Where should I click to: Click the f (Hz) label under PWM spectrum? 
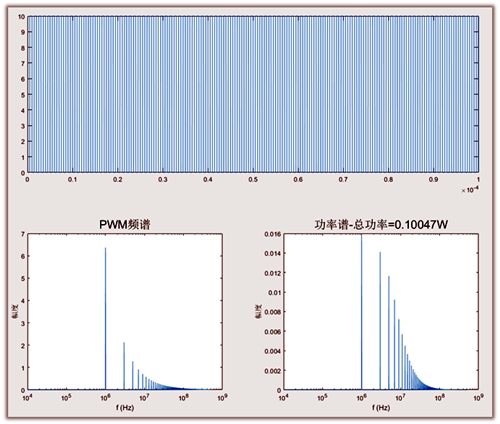pyautogui.click(x=125, y=407)
